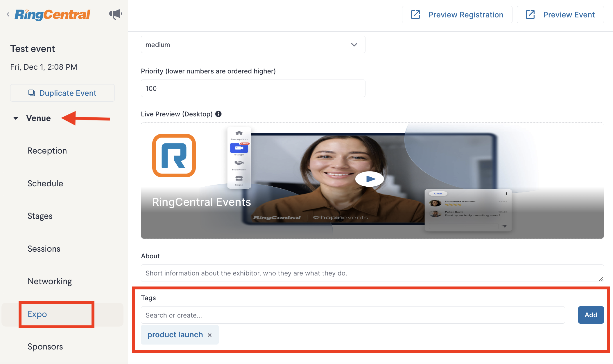This screenshot has width=613, height=364.
Task: Click the Venue heading label
Action: point(38,118)
